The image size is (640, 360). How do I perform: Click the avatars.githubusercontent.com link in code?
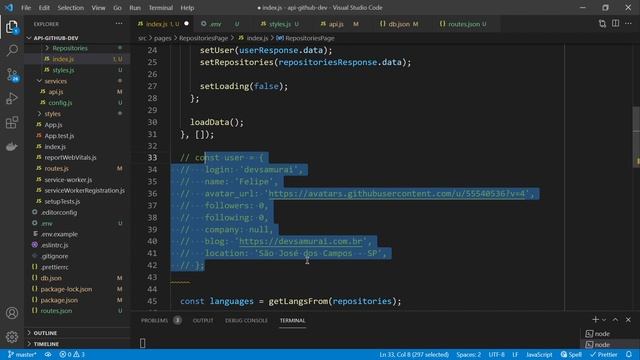(397, 193)
